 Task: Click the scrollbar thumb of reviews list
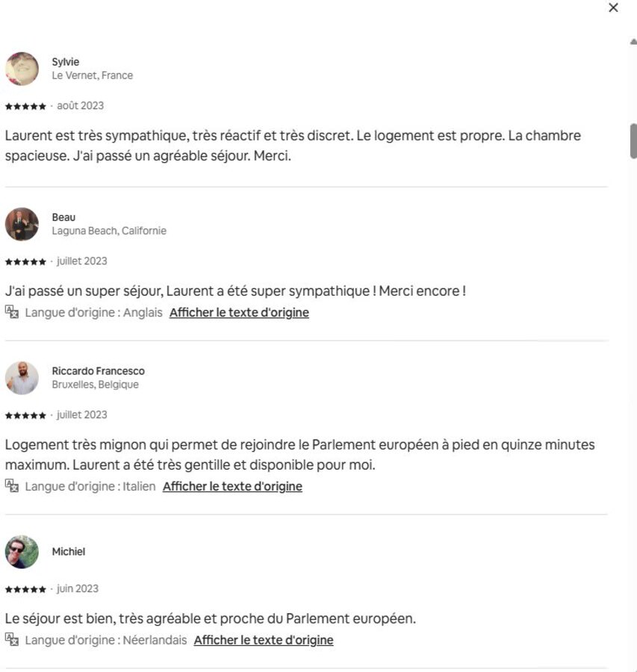click(x=633, y=140)
